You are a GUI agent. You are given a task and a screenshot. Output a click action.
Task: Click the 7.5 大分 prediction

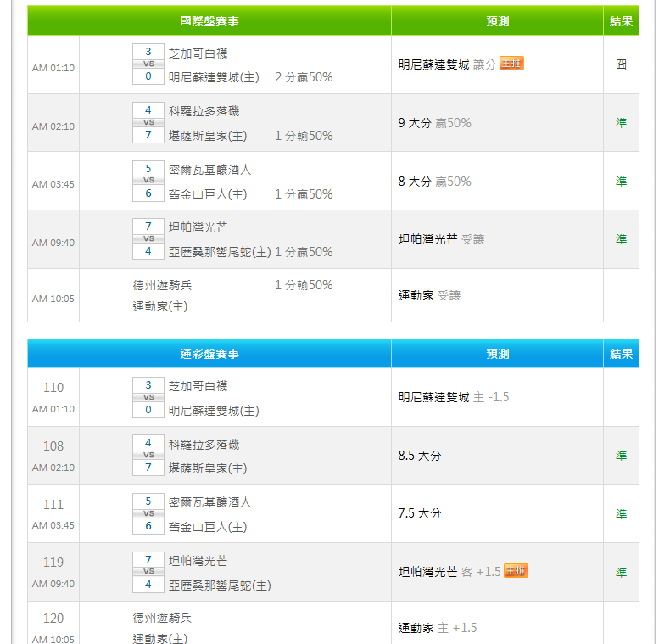(x=420, y=513)
